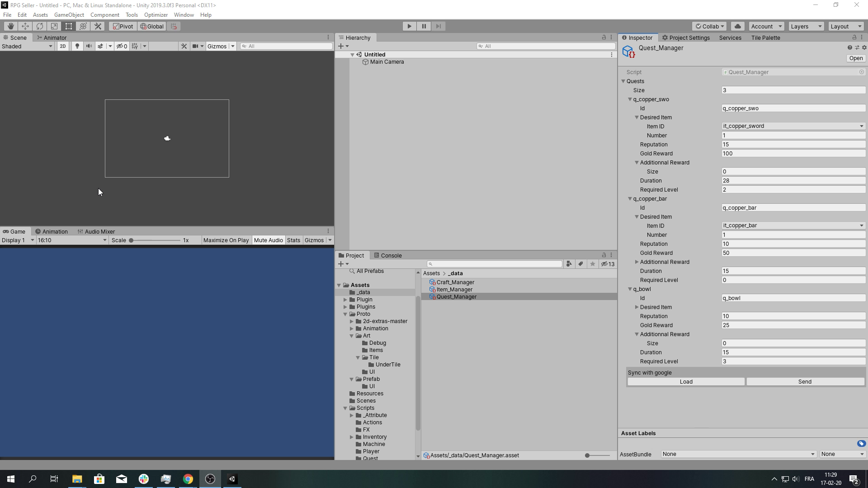Click the Pause button
The width and height of the screenshot is (868, 488).
tap(424, 26)
